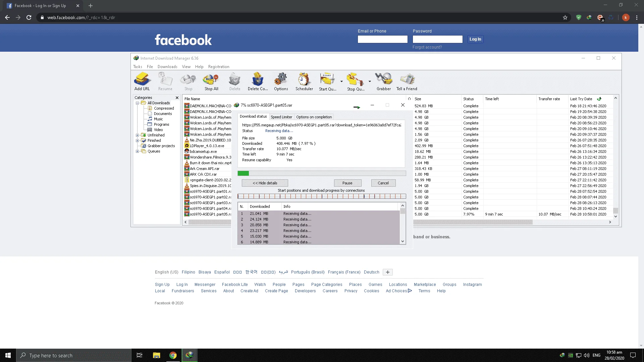Click the Delete toolbar icon
Screen dimensions: 644x362
(x=235, y=81)
